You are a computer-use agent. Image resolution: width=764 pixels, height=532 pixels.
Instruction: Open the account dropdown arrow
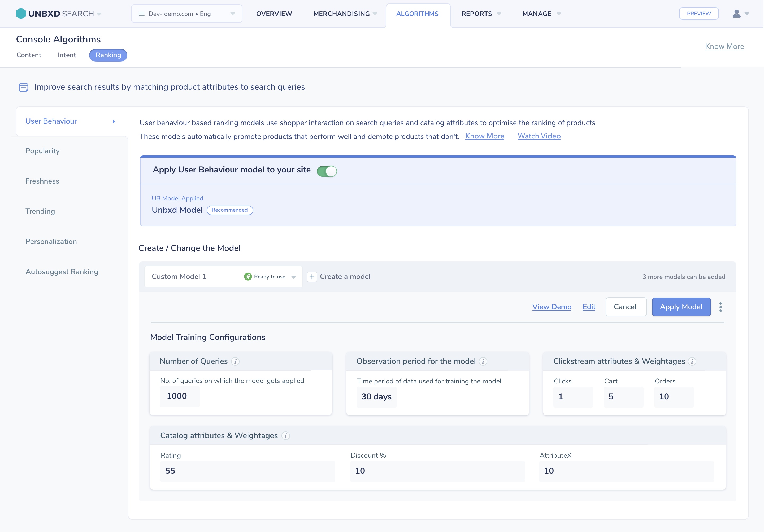[x=747, y=14]
